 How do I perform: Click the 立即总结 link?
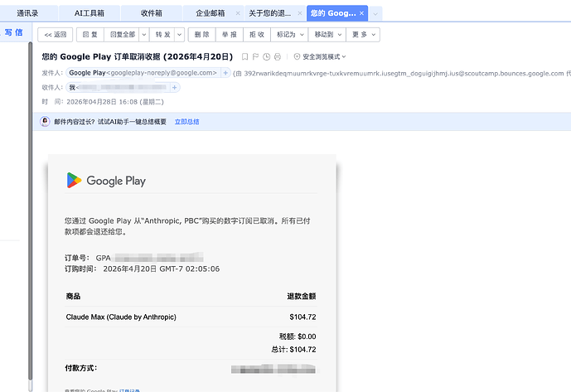(x=186, y=122)
